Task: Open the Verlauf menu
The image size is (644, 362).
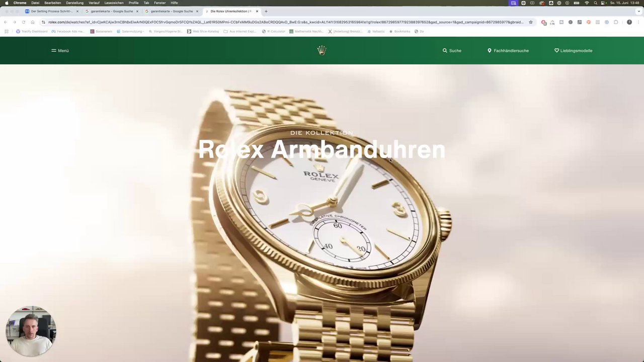Action: click(94, 3)
